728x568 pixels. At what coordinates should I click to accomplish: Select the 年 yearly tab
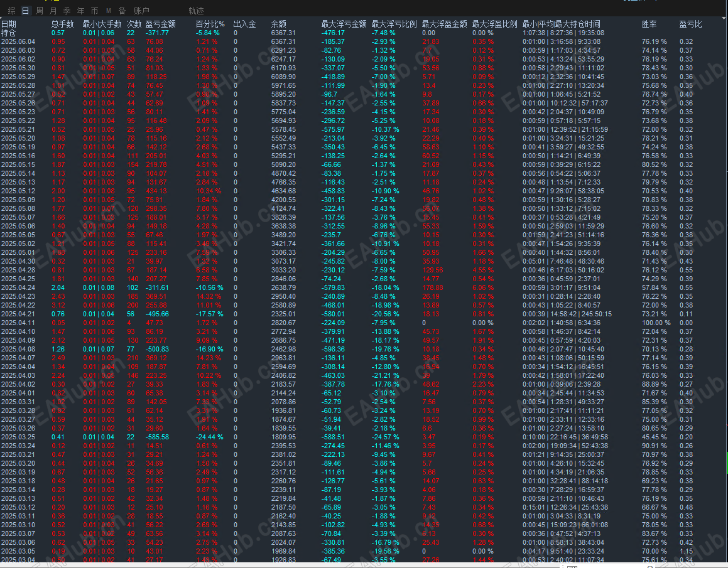tap(81, 10)
